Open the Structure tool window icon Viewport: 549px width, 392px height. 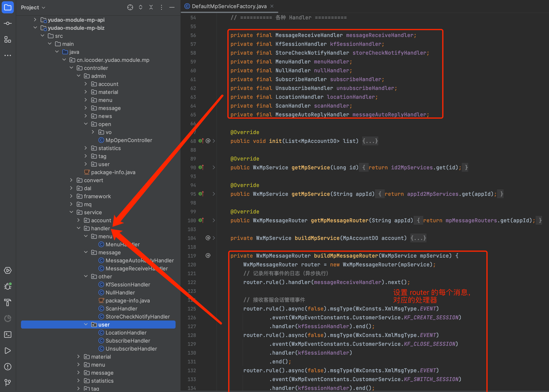point(8,40)
